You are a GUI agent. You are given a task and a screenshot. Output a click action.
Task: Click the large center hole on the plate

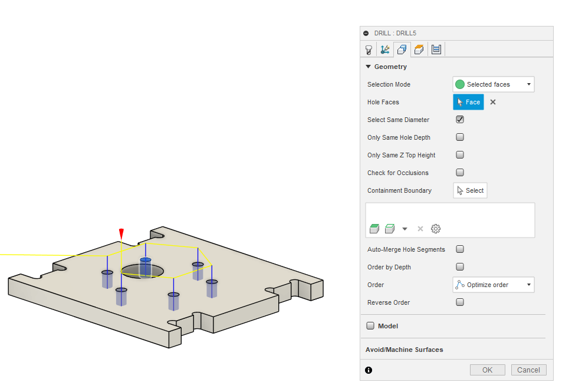click(x=143, y=271)
